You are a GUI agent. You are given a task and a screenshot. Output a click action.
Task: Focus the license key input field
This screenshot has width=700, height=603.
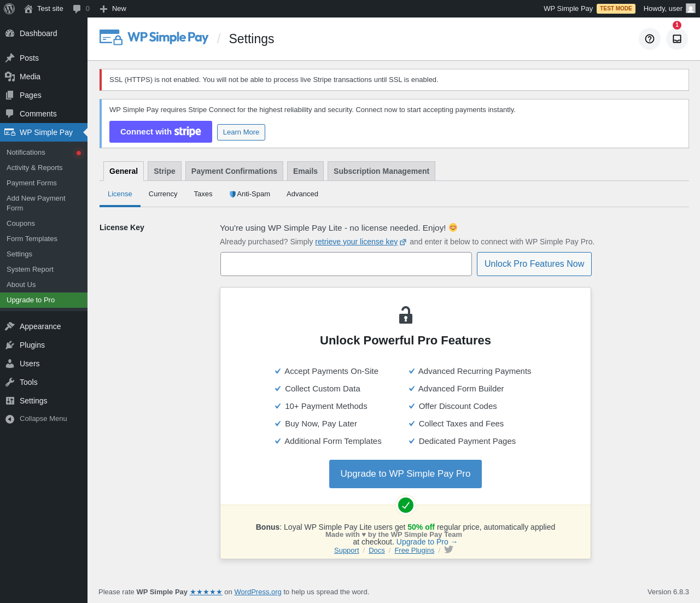346,264
